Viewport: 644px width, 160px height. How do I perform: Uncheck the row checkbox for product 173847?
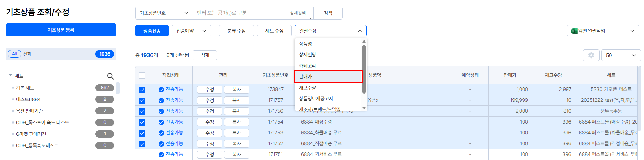[x=142, y=90]
